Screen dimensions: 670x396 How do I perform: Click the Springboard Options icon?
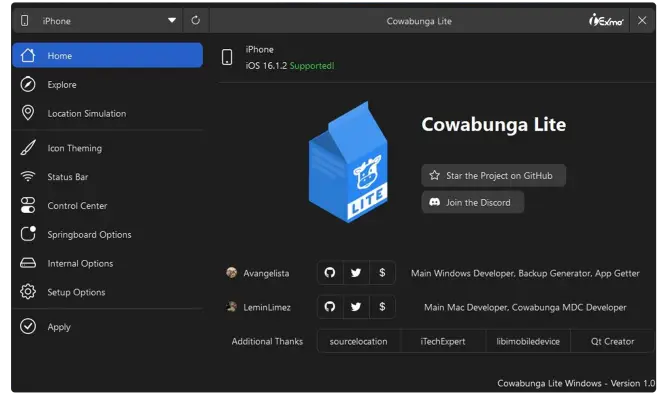28,234
